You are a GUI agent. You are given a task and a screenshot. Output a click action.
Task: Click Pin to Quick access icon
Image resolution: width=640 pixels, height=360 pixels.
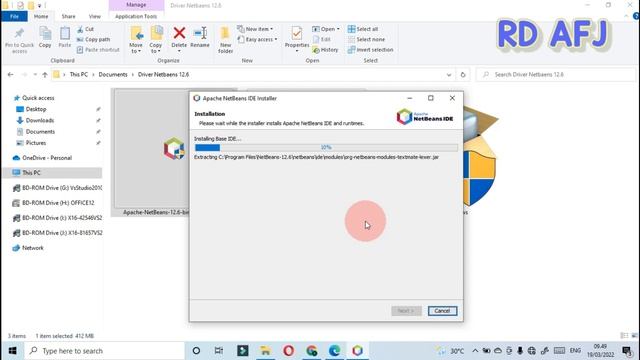[19, 40]
